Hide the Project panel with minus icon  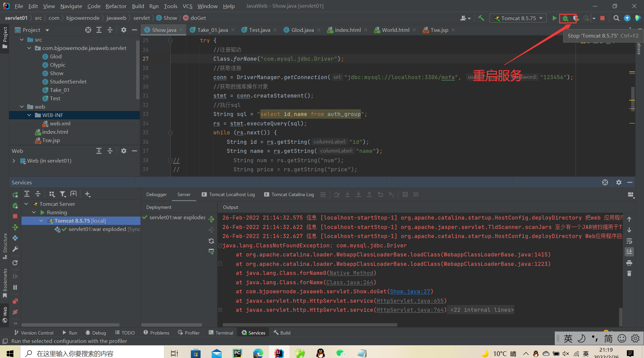(135, 30)
